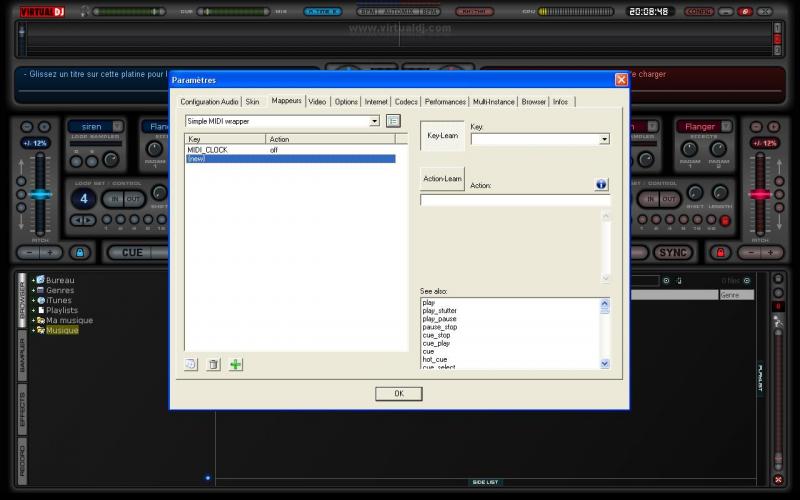The image size is (800, 500).
Task: Open the Browser settings tab
Action: pos(534,102)
